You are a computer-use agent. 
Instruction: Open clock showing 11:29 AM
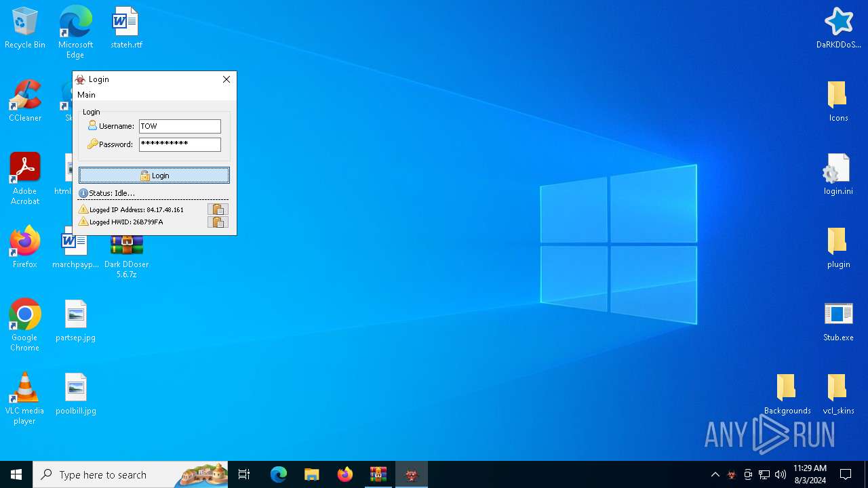pyautogui.click(x=810, y=474)
